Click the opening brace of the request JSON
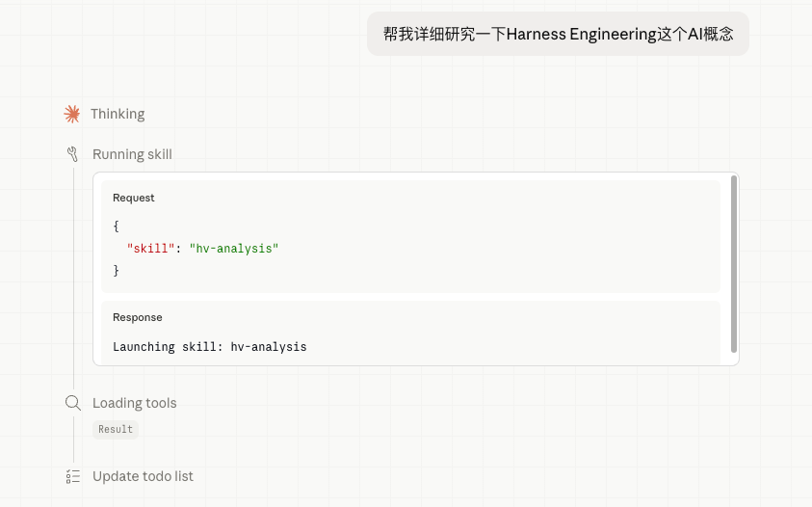The height and width of the screenshot is (507, 812). [117, 226]
